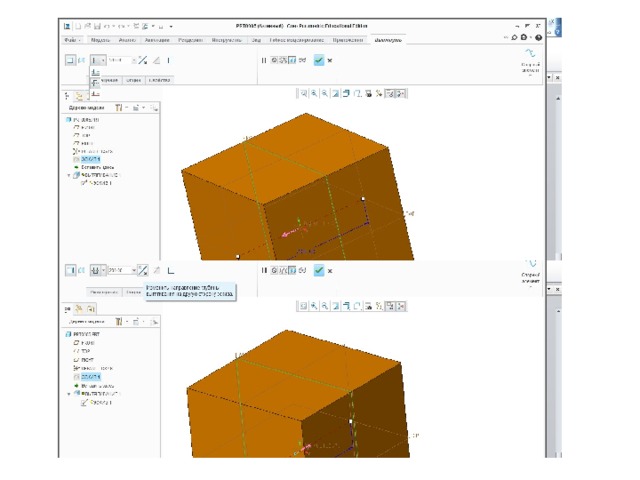Viewport: 640px width, 480px height.
Task: Toggle the remove material option
Action: coord(156,60)
